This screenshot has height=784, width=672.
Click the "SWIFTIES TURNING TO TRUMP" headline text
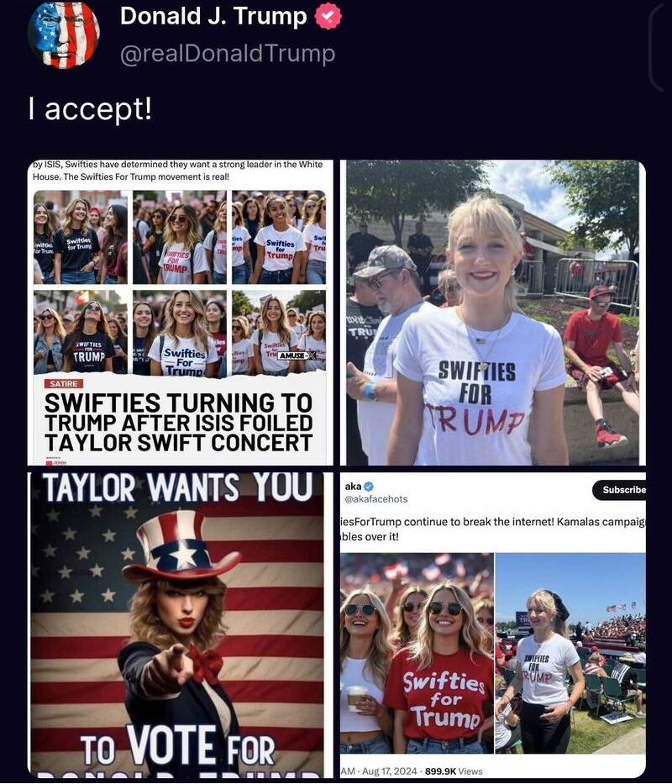pyautogui.click(x=178, y=421)
